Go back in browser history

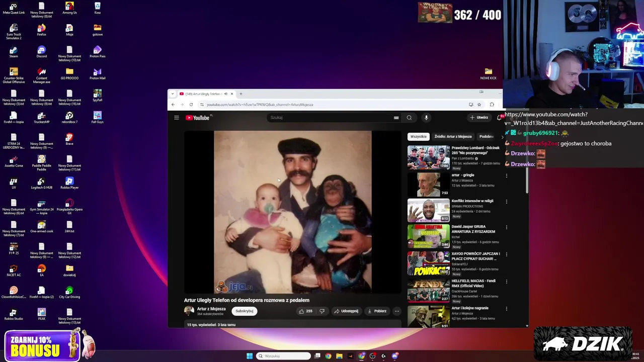173,105
